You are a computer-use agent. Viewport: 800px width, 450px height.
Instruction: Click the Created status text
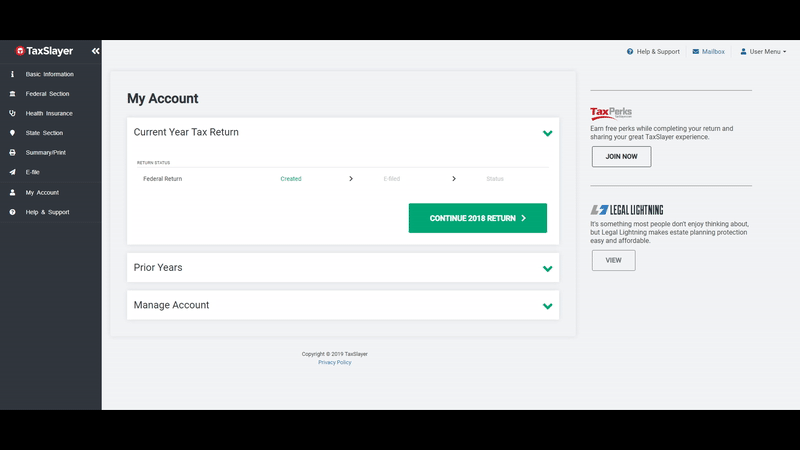pos(291,179)
